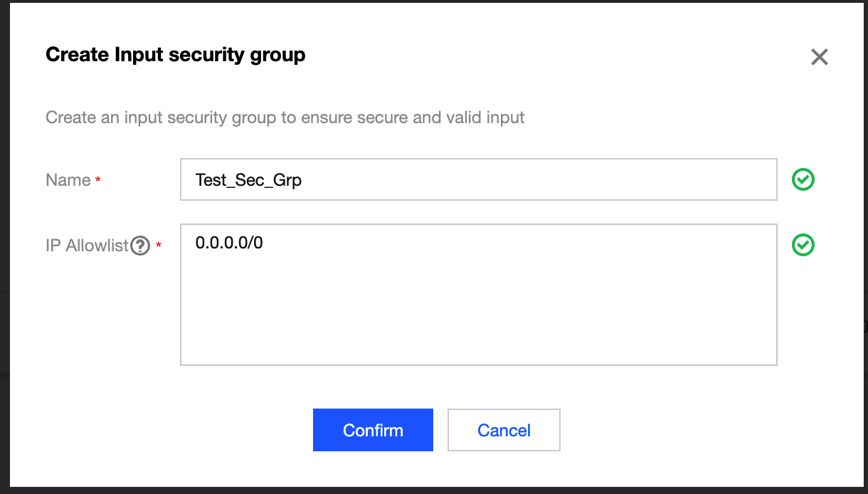
Task: Click the gray description text under title
Action: point(285,117)
